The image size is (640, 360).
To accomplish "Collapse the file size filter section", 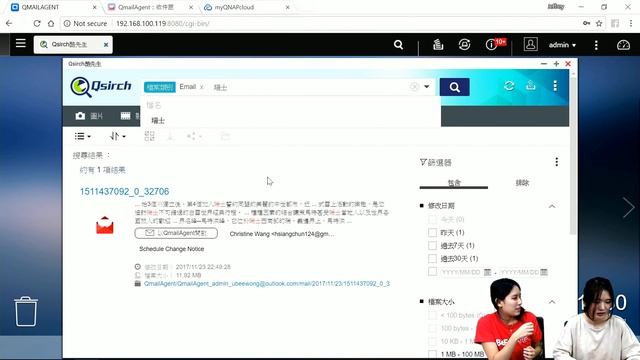I will tap(552, 302).
